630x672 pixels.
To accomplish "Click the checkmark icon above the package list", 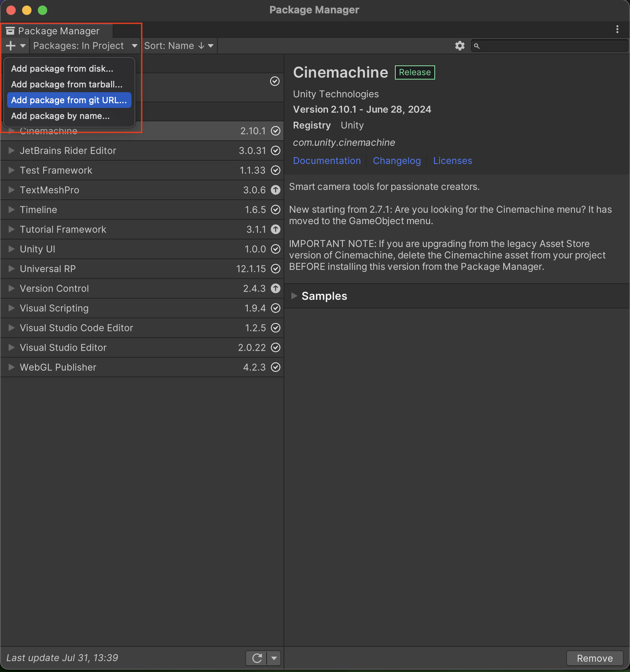I will pyautogui.click(x=275, y=81).
